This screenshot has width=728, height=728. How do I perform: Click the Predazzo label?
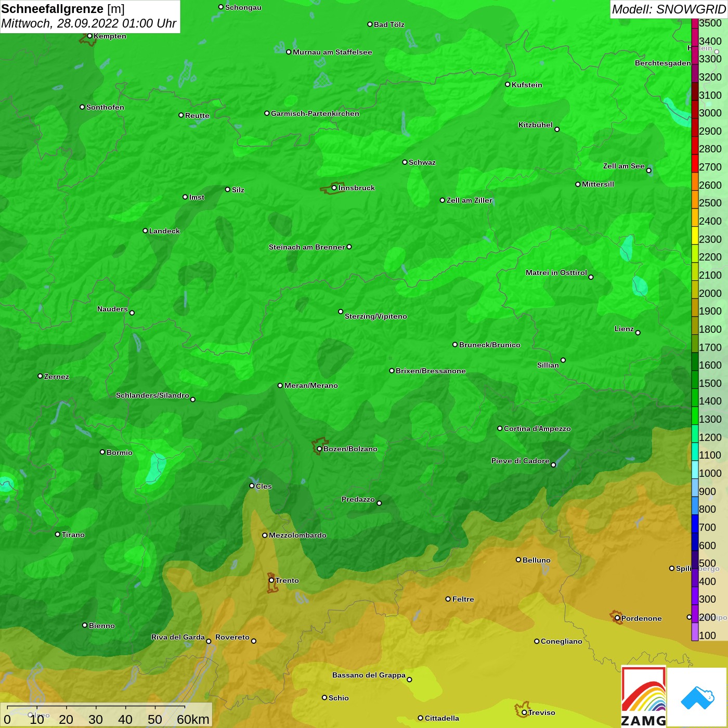click(358, 499)
